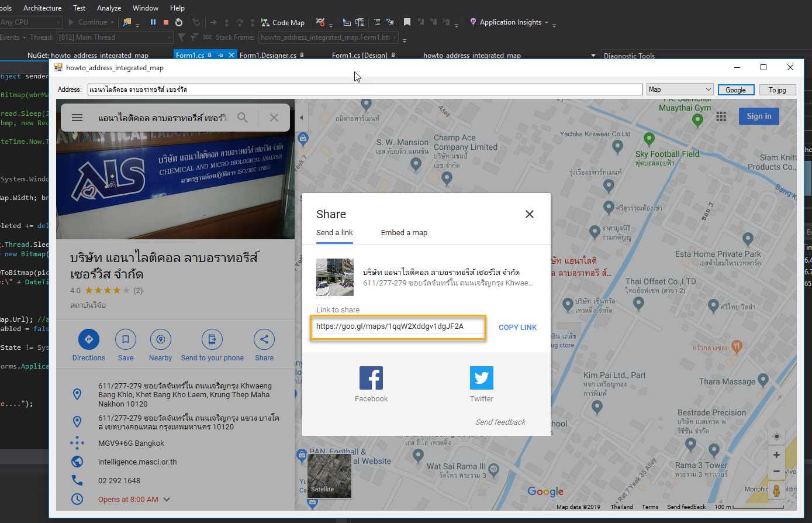Open the Window menu
The image size is (812, 523).
(x=146, y=8)
